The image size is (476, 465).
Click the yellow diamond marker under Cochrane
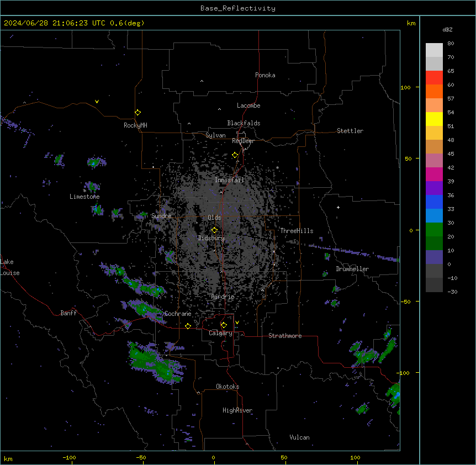point(188,326)
